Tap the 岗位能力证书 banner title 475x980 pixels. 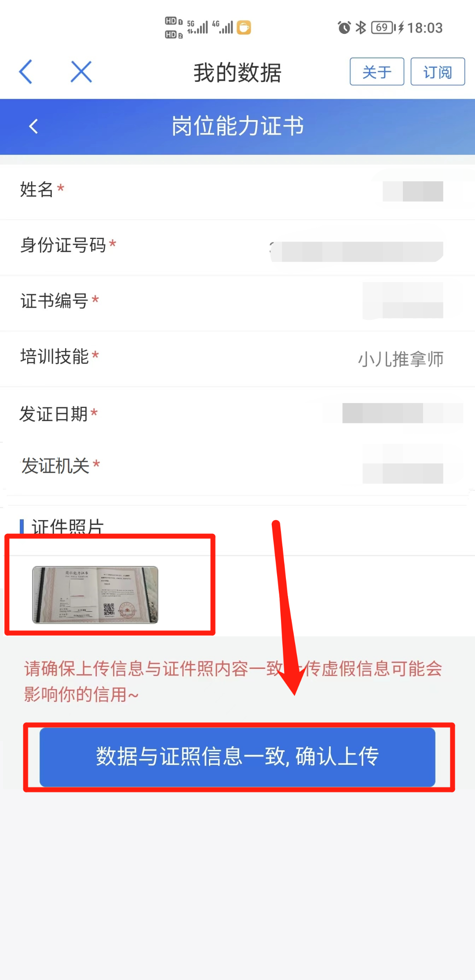(x=237, y=126)
